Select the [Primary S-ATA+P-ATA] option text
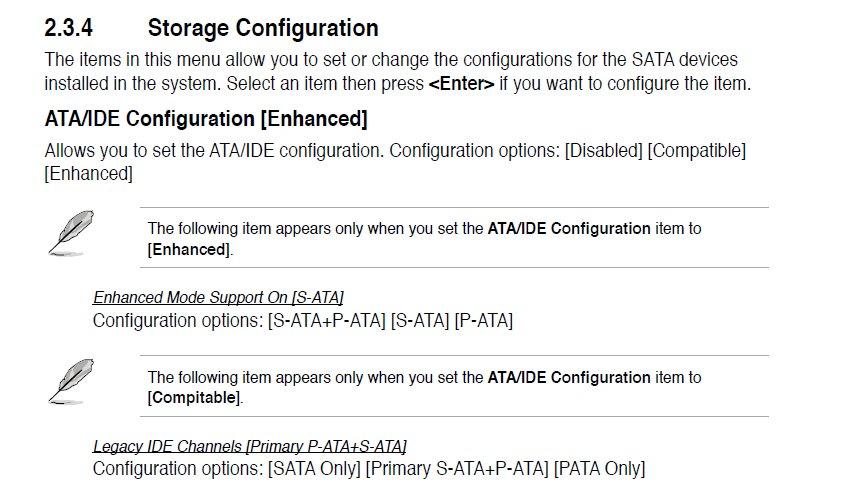This screenshot has height=504, width=854. click(x=457, y=469)
